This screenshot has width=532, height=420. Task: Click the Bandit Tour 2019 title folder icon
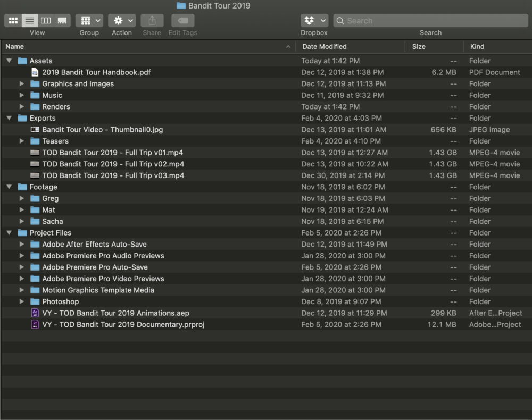coord(181,6)
